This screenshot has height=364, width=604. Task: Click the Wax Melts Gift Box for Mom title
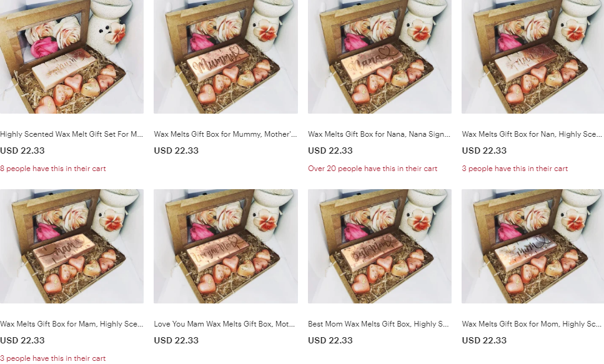click(532, 324)
